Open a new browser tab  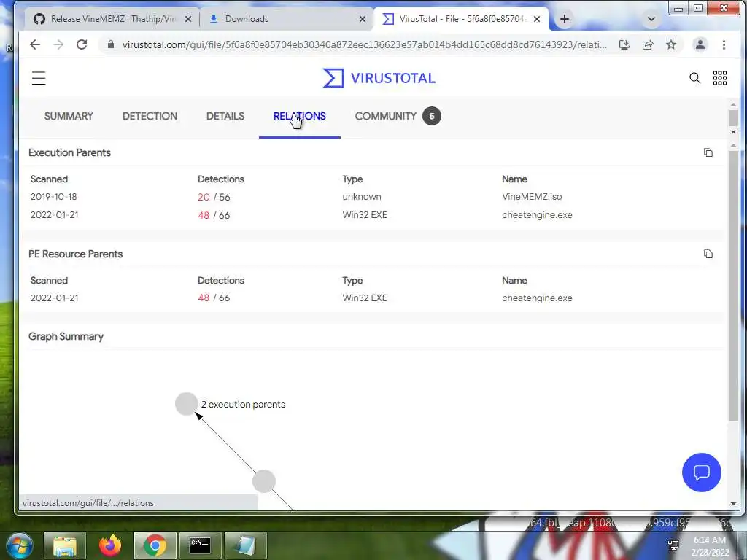pos(565,19)
